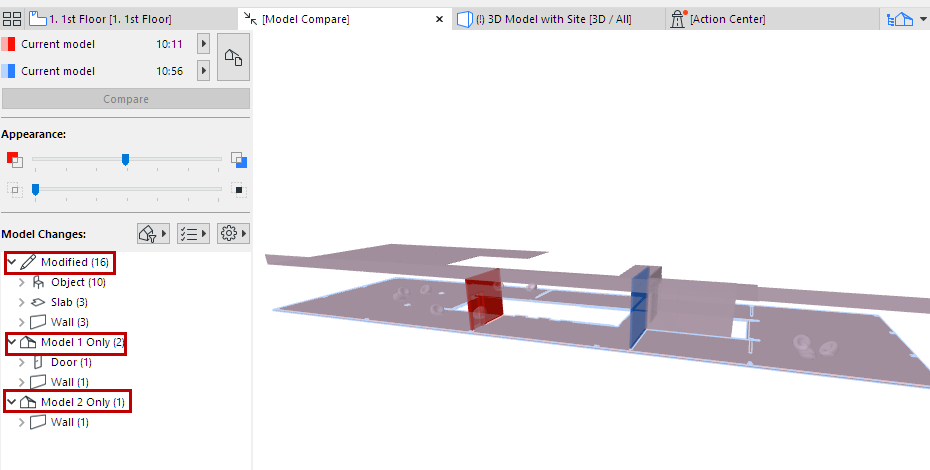Close the Model Compare tab
This screenshot has height=470, width=930.
pos(439,19)
